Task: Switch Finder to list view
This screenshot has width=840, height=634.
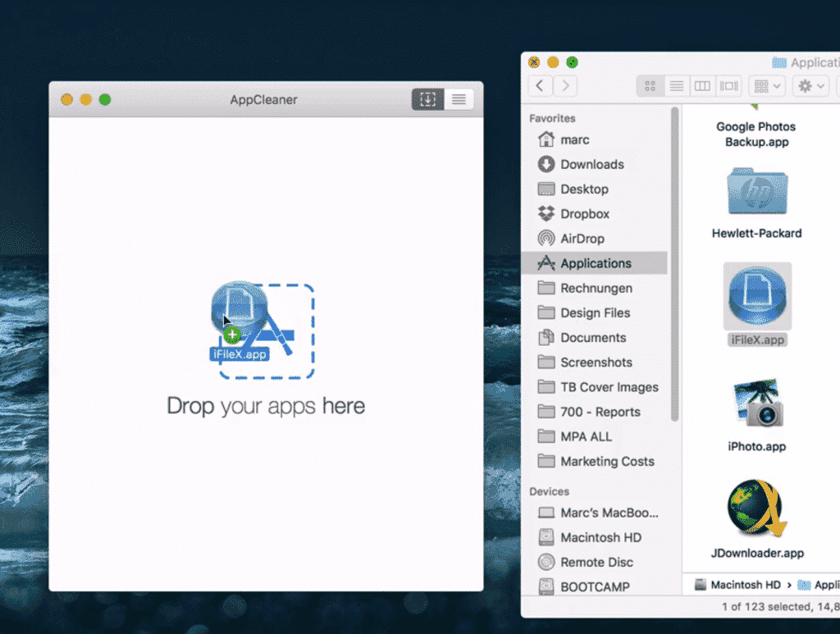Action: (676, 85)
